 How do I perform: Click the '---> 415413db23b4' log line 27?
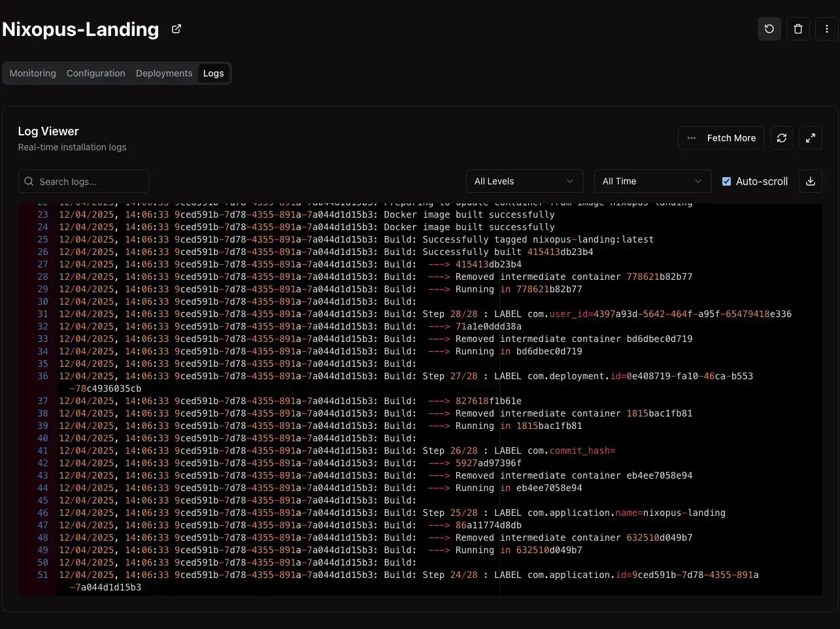click(x=290, y=264)
